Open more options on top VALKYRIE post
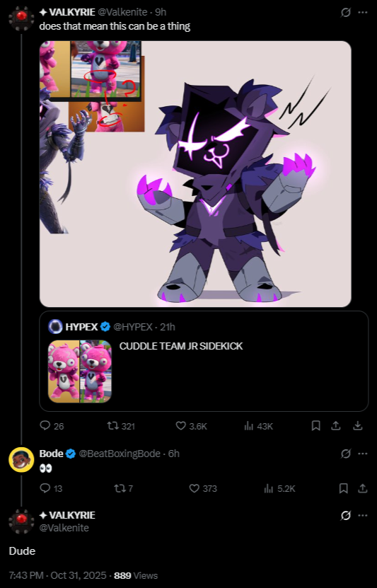This screenshot has width=377, height=588. pyautogui.click(x=363, y=12)
